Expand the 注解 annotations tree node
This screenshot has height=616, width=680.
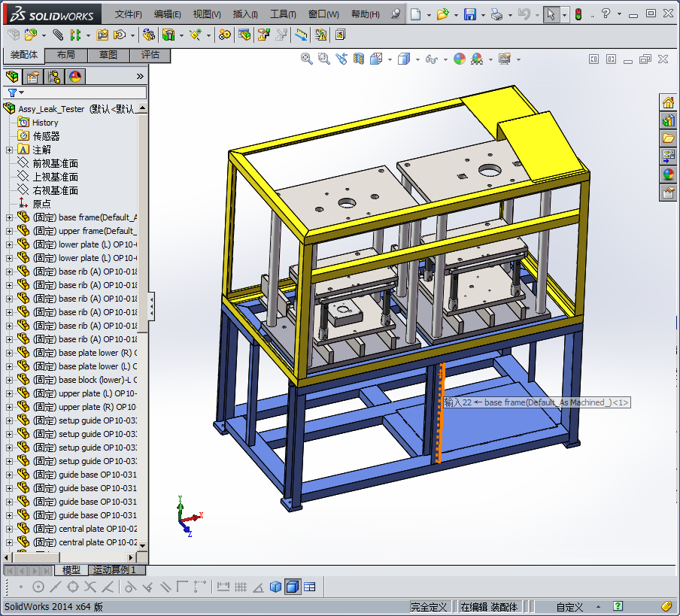point(9,150)
